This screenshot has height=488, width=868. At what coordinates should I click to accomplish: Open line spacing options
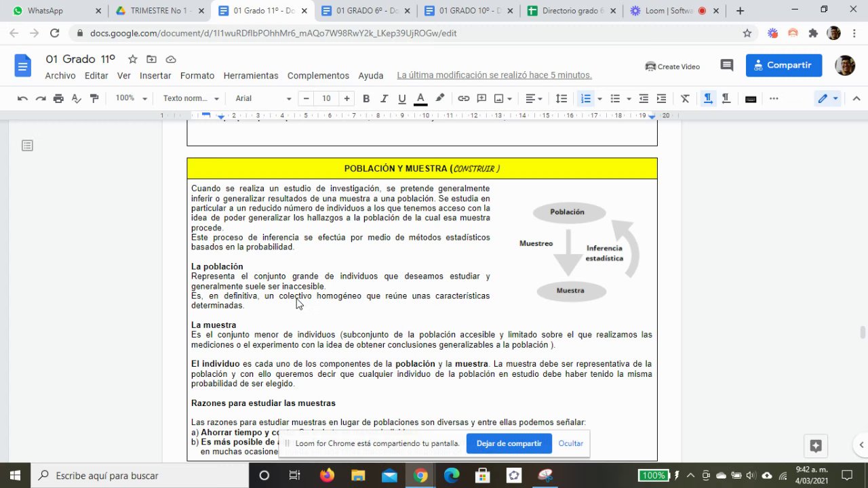[561, 98]
